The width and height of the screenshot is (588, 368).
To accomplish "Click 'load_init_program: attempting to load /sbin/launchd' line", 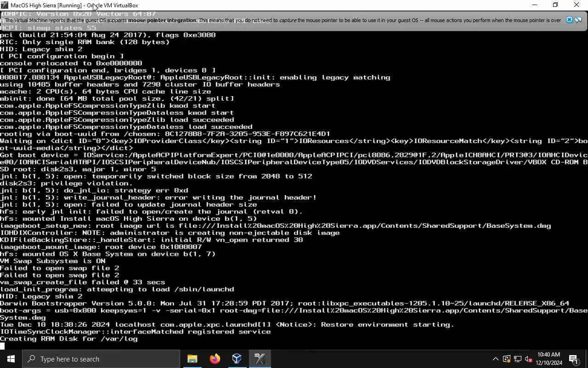I will tap(117, 289).
